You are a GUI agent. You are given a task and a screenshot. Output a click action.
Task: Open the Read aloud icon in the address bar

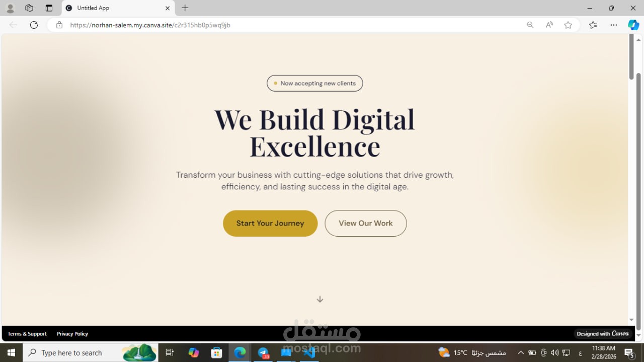[549, 25]
